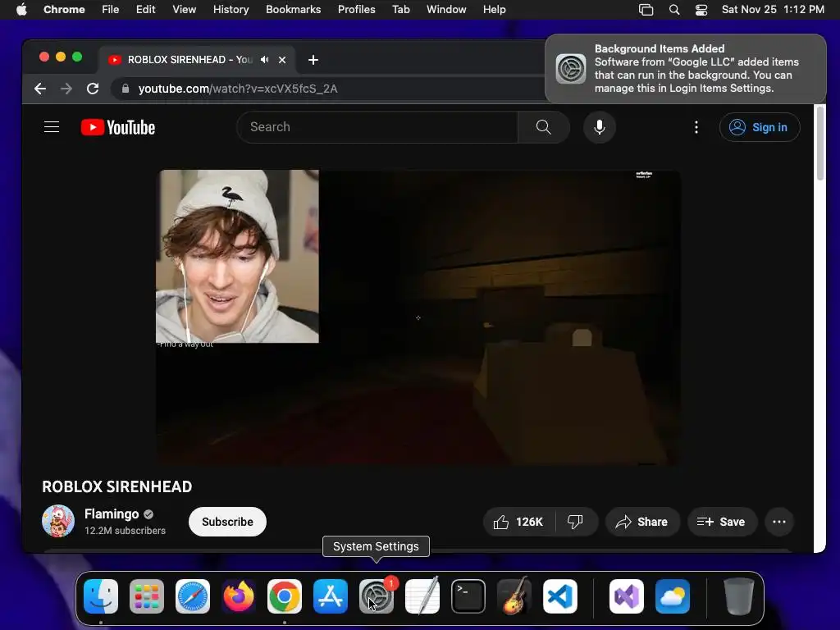Open Spotlight search in menu bar
The image size is (840, 630).
pos(674,10)
